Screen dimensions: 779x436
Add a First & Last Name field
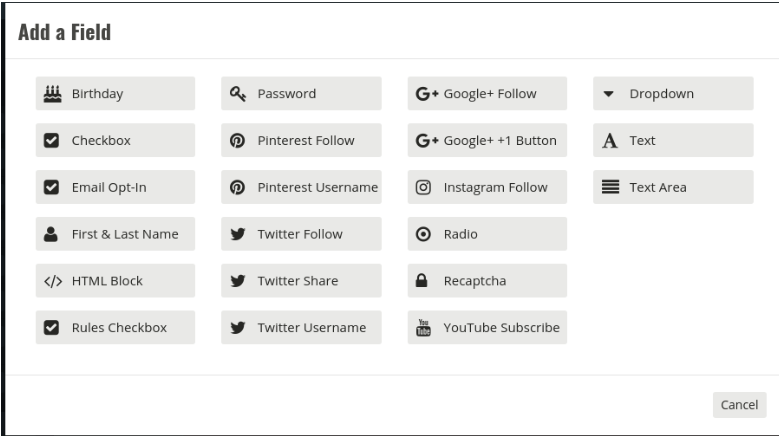[115, 234]
